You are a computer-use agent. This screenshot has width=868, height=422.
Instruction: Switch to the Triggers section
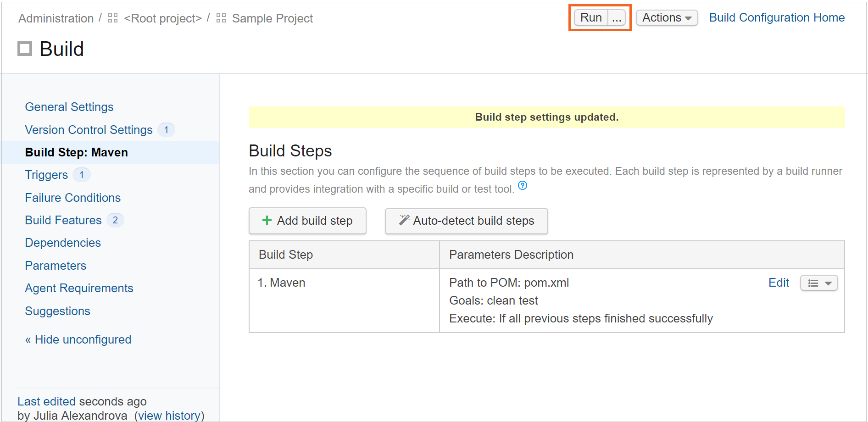click(46, 175)
